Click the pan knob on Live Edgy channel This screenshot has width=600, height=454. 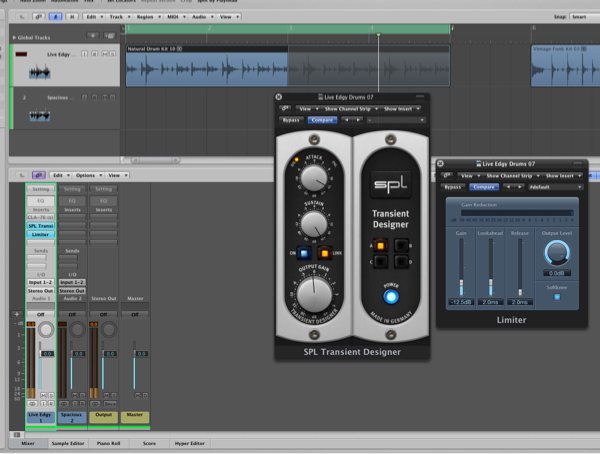[x=46, y=330]
